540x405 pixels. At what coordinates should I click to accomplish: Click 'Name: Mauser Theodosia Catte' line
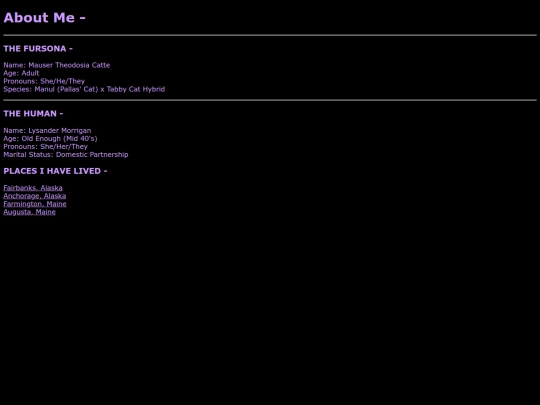point(56,65)
